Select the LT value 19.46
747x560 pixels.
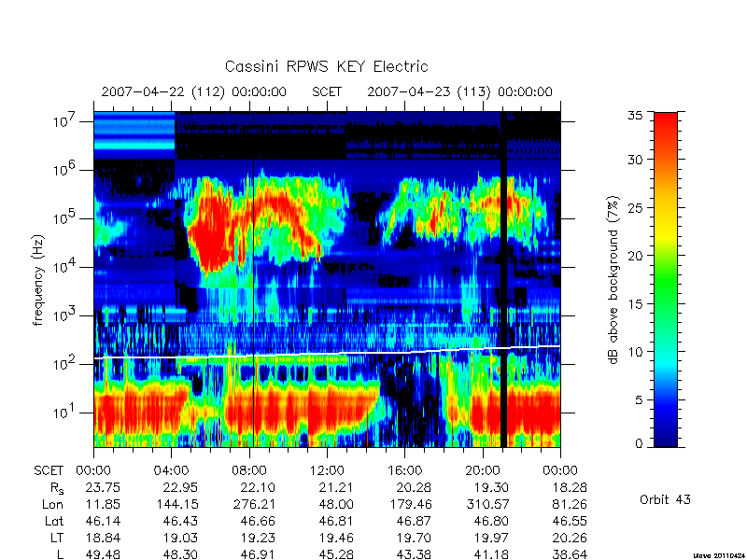tap(336, 538)
